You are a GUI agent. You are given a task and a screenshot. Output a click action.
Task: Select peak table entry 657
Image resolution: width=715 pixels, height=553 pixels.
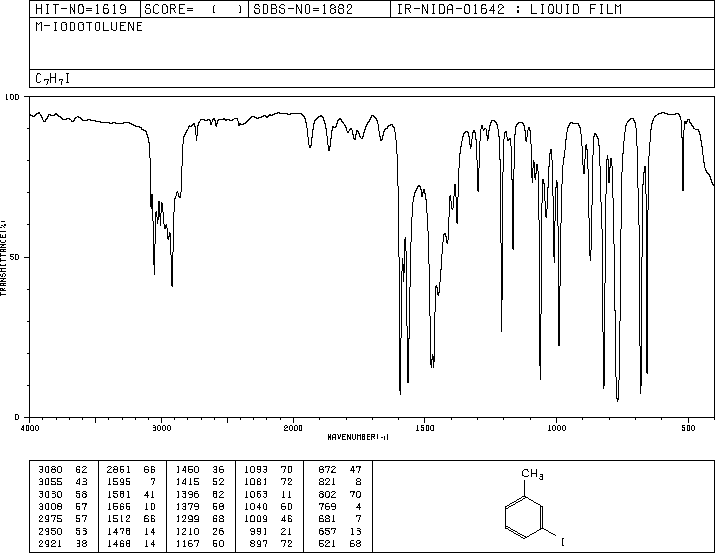(327, 531)
